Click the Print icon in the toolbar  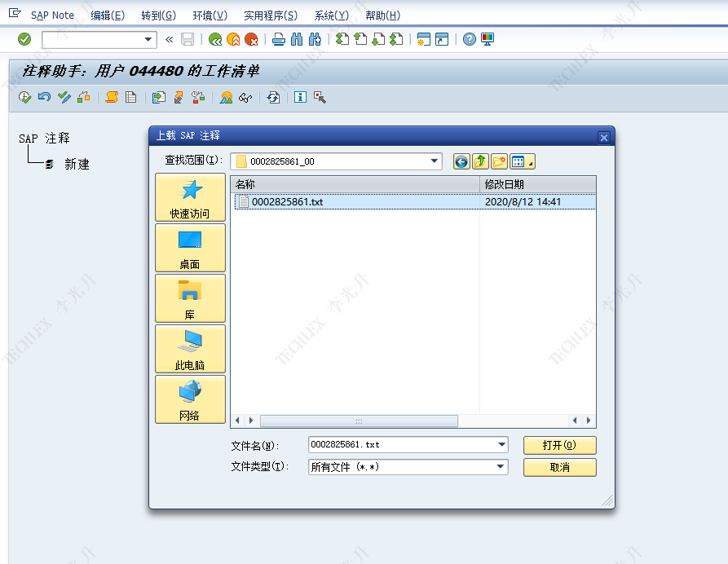[x=279, y=39]
